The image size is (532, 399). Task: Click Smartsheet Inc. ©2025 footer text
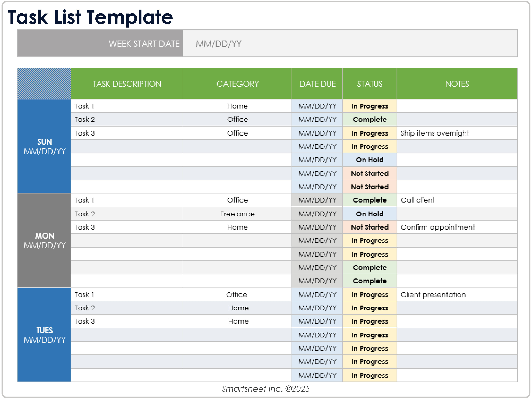(266, 389)
